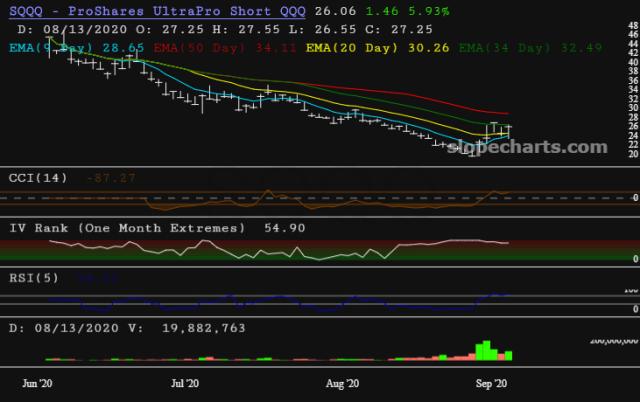Click the Jul '20 date axis label
Image resolution: width=640 pixels, height=402 pixels.
[x=185, y=382]
